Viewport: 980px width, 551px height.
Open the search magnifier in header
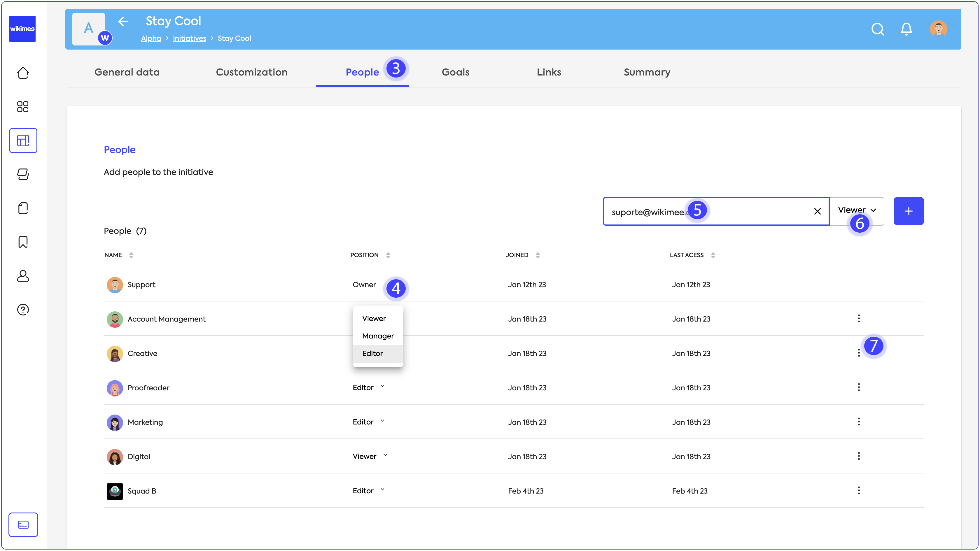click(878, 29)
